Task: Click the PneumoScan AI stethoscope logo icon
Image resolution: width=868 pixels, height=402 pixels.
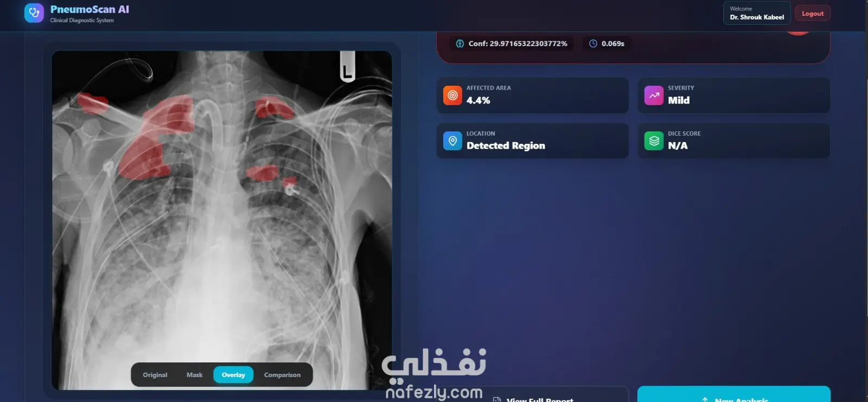Action: click(x=34, y=13)
